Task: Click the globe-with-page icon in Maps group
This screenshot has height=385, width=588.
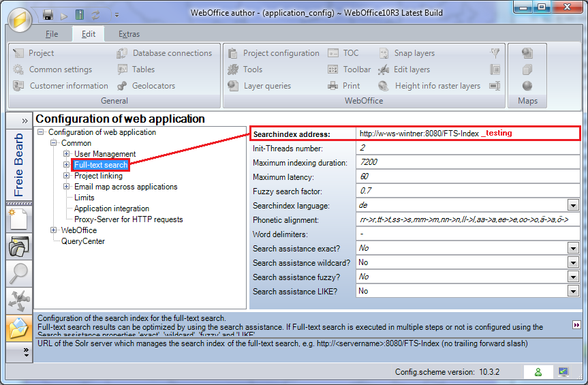Action: pyautogui.click(x=527, y=53)
